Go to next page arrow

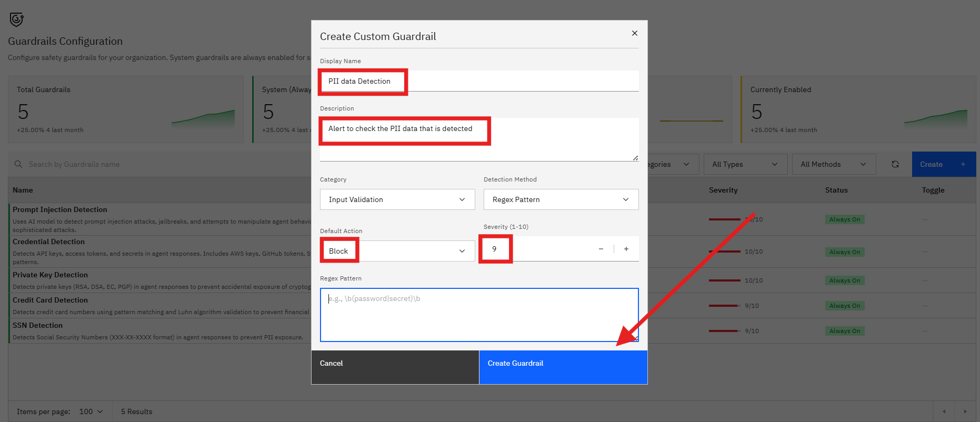[x=965, y=411]
